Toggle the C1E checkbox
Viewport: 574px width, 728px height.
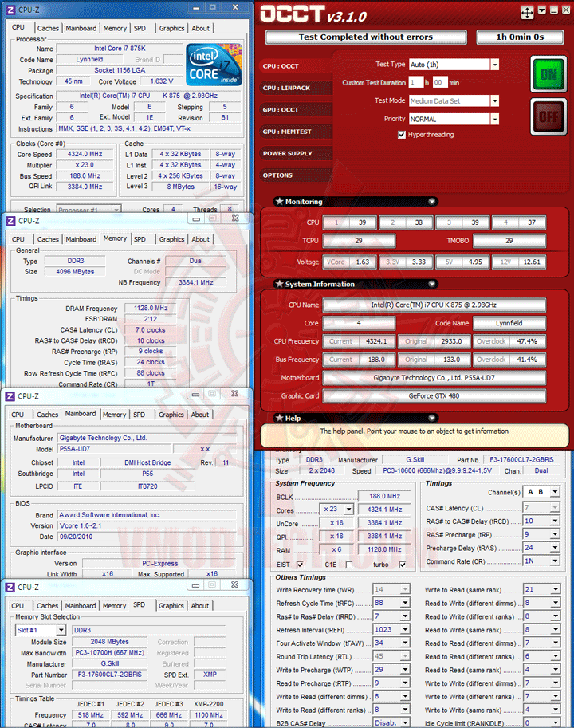pos(349,565)
